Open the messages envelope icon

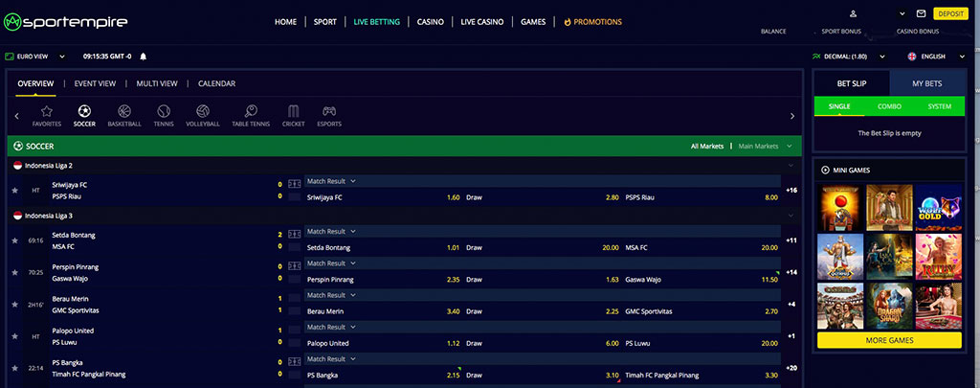pyautogui.click(x=921, y=13)
